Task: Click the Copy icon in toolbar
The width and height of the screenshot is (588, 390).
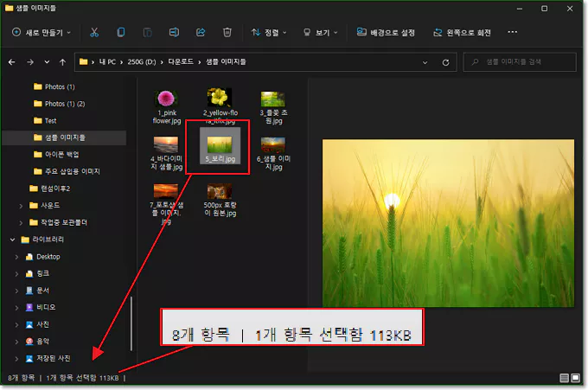Action: (121, 33)
